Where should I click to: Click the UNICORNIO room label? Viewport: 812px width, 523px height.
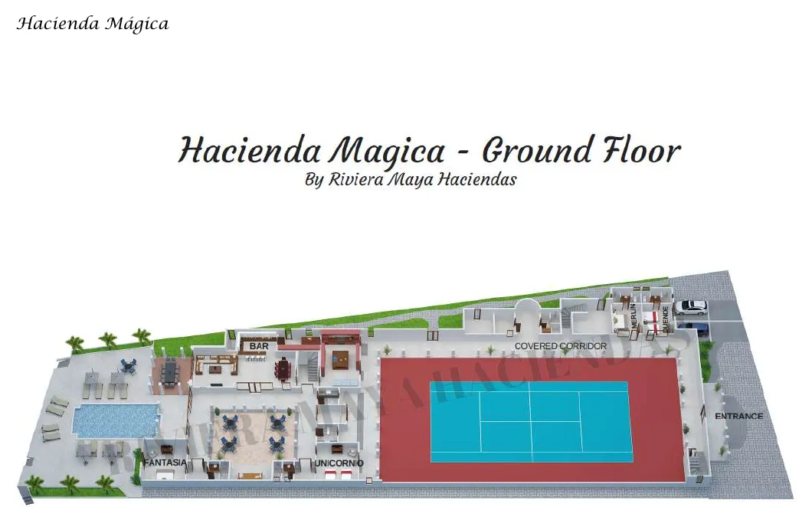(x=339, y=463)
